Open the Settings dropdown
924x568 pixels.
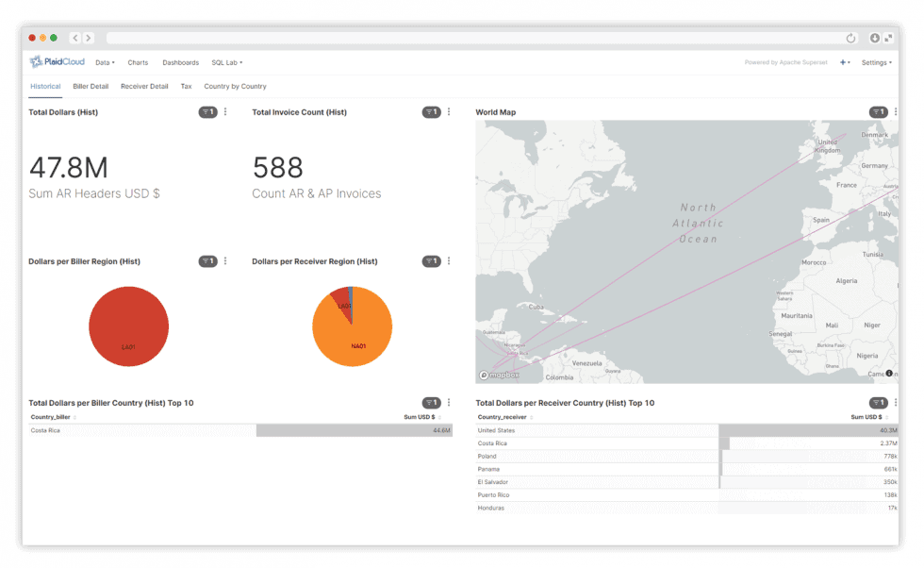[876, 62]
